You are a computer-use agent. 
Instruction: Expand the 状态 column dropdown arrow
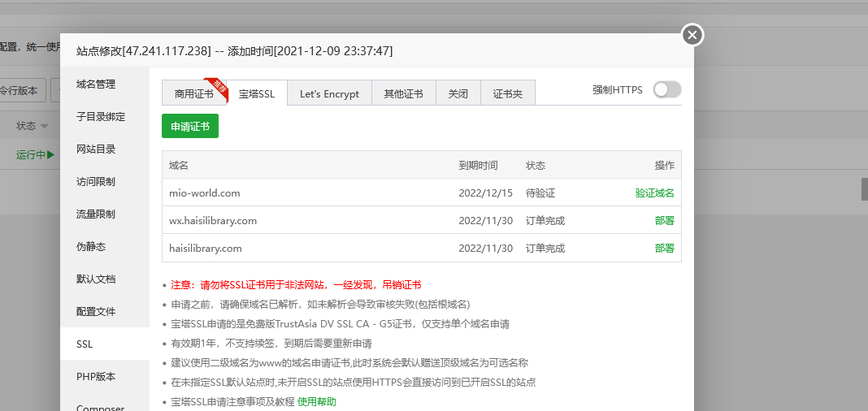pos(45,127)
